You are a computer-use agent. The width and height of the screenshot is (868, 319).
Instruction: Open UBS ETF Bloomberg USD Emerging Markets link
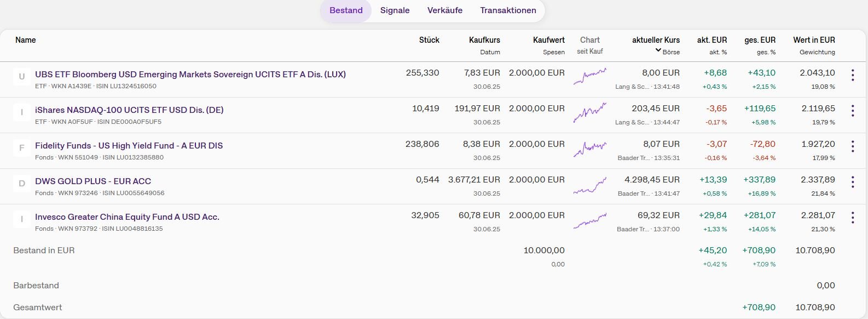tap(190, 75)
